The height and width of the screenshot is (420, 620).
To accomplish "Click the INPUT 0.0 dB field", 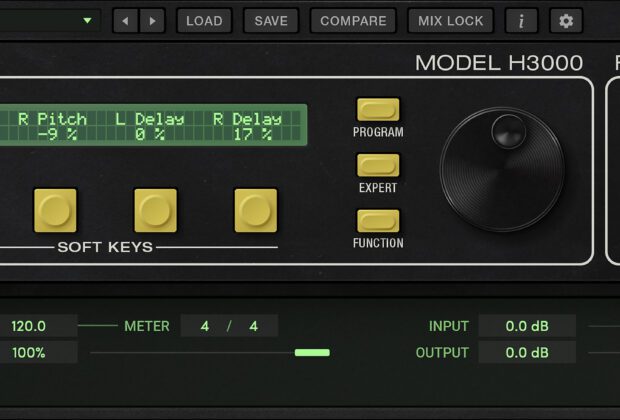I will [x=527, y=326].
